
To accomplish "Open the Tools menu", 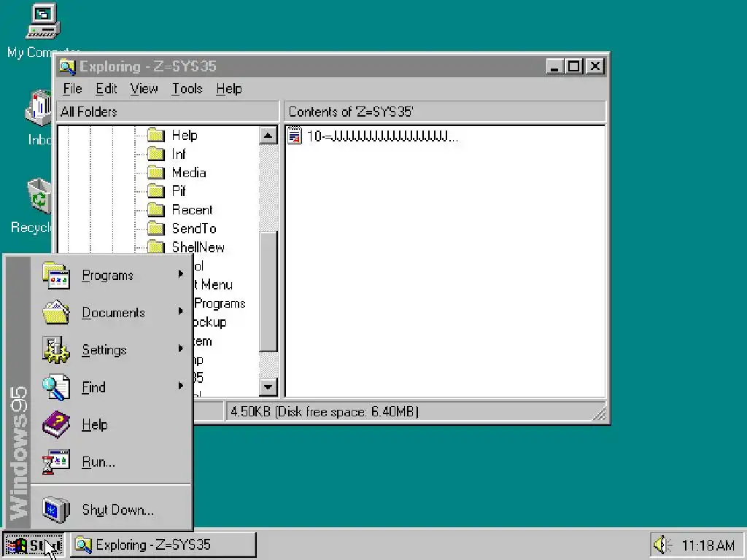I will point(187,88).
